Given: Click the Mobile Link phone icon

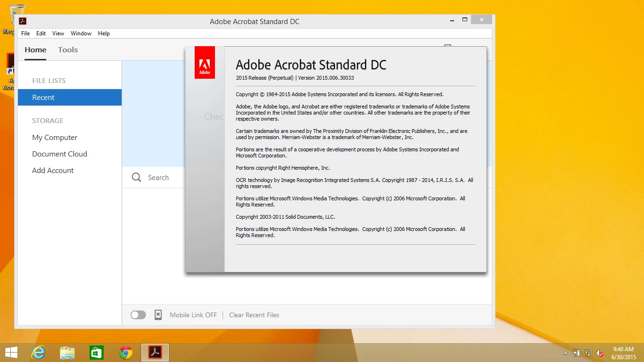Looking at the screenshot, I should click(158, 315).
